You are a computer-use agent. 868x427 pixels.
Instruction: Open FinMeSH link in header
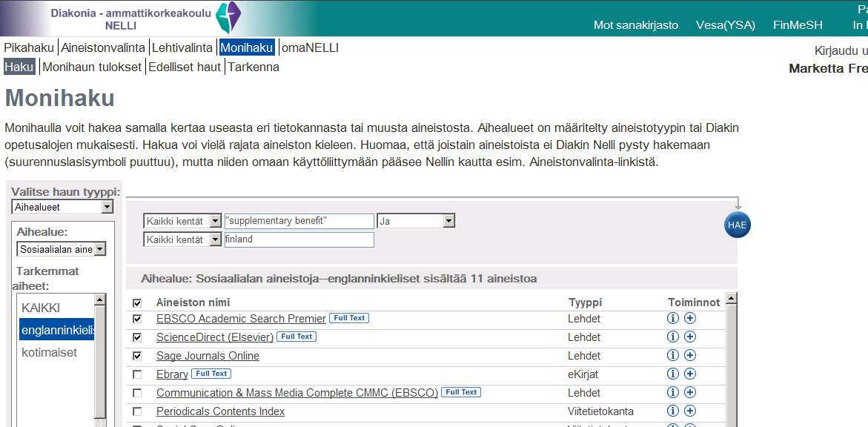[x=798, y=25]
